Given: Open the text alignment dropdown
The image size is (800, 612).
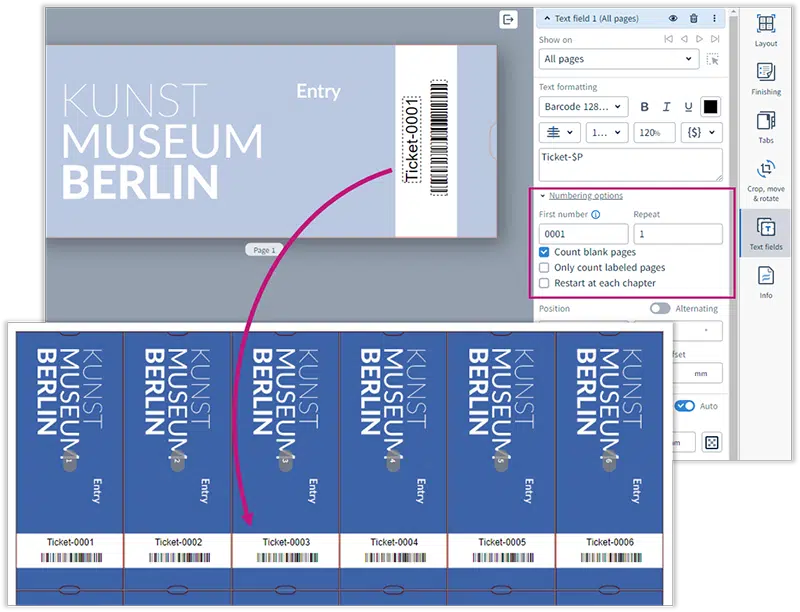Looking at the screenshot, I should coord(560,133).
